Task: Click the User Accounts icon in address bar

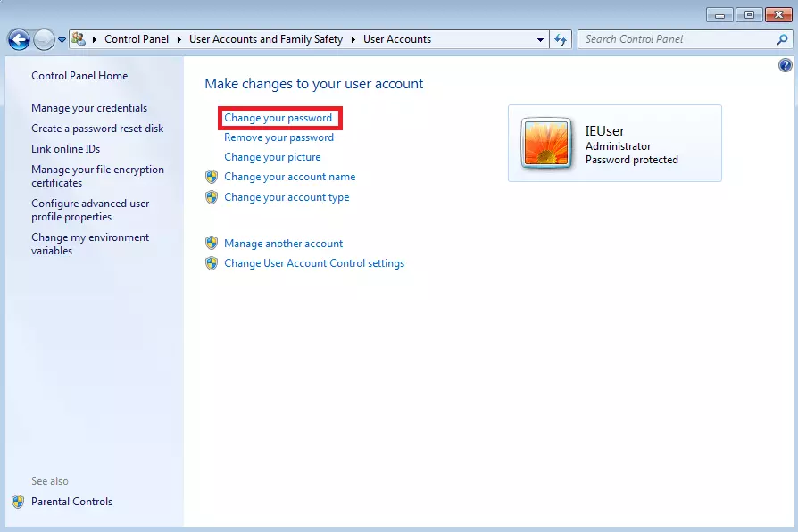Action: click(79, 39)
